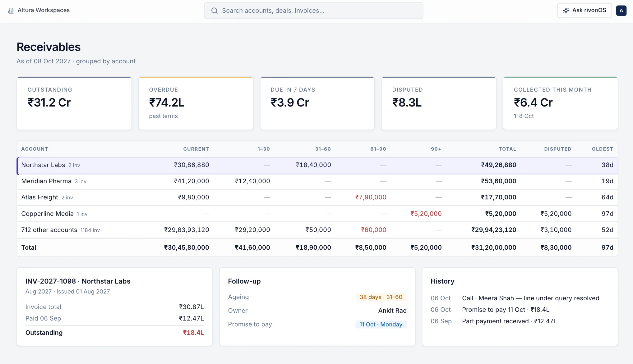Screen dimensions: 633x364
Task: Open the Collected This Month card
Action: tap(560, 103)
